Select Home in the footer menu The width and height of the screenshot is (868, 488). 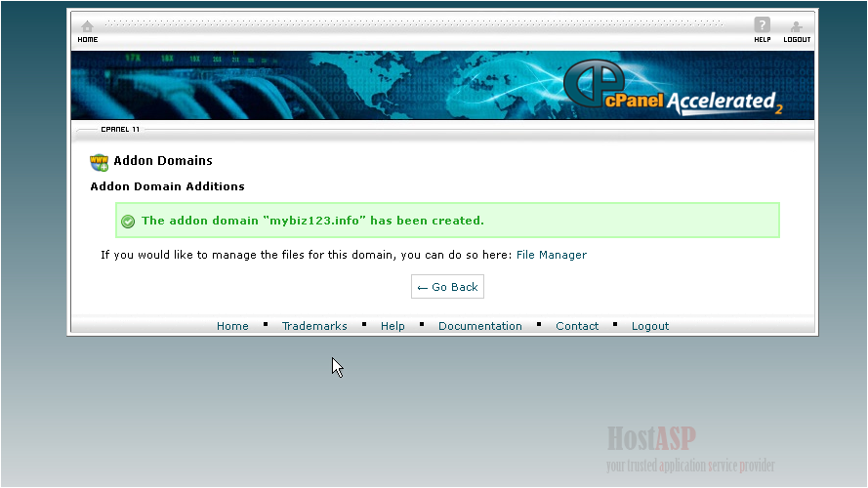click(232, 326)
